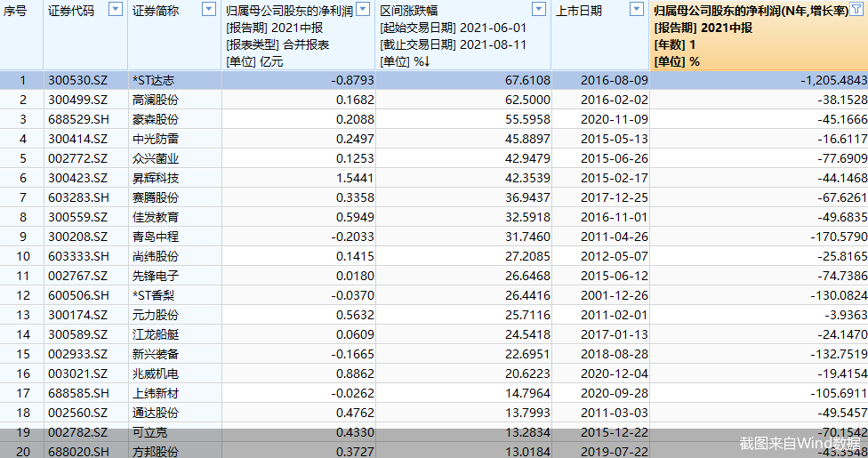Image resolution: width=868 pixels, height=458 pixels.
Task: Click the security name 元力股份
Action: [156, 315]
